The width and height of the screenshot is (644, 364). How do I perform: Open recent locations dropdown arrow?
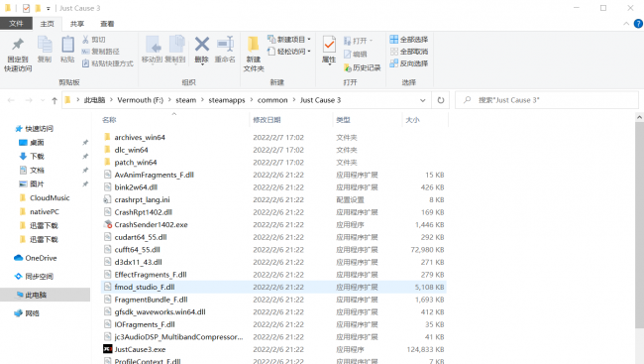43,100
